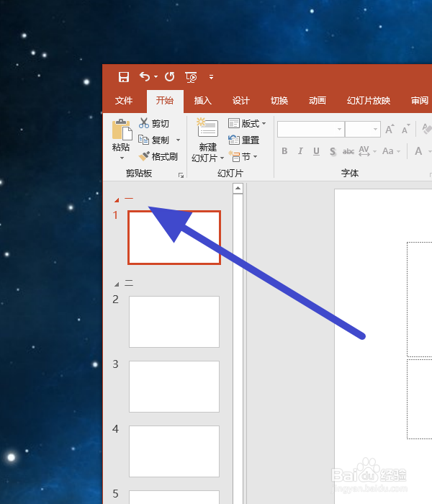Increase font size icon

390,129
